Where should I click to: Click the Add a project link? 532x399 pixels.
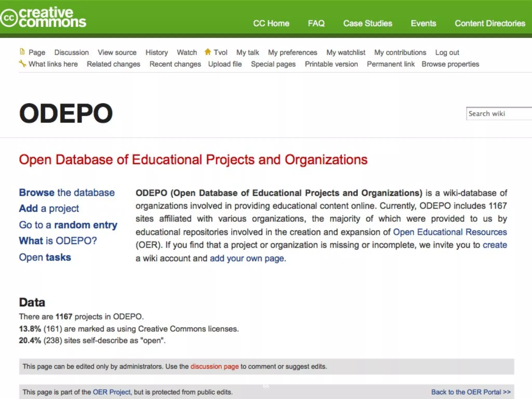49,208
